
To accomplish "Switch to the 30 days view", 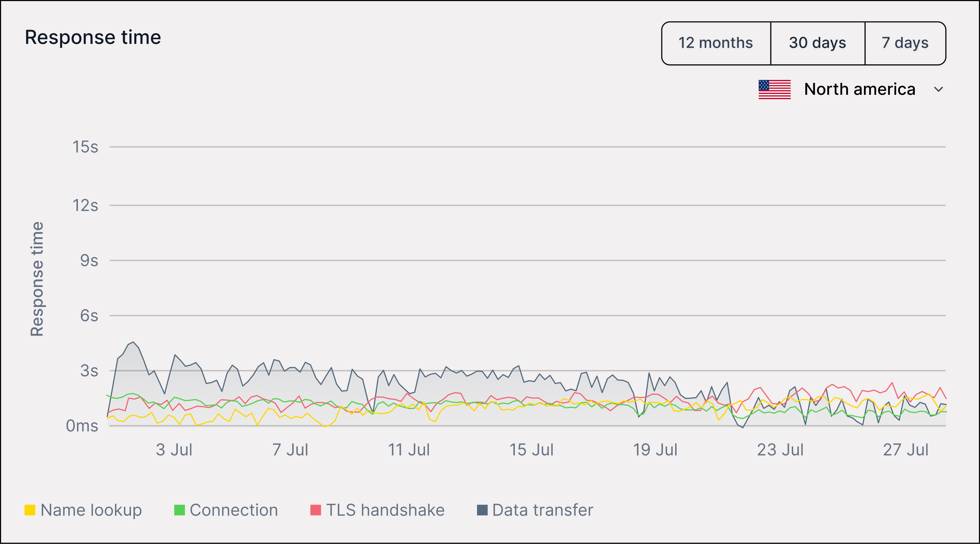I will click(817, 43).
